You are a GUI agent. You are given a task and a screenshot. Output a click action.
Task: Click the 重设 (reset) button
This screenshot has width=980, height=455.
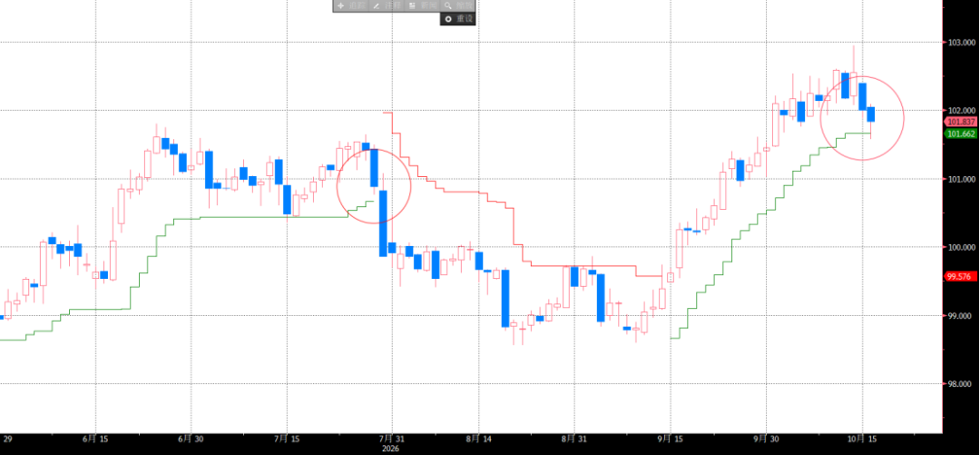click(458, 19)
